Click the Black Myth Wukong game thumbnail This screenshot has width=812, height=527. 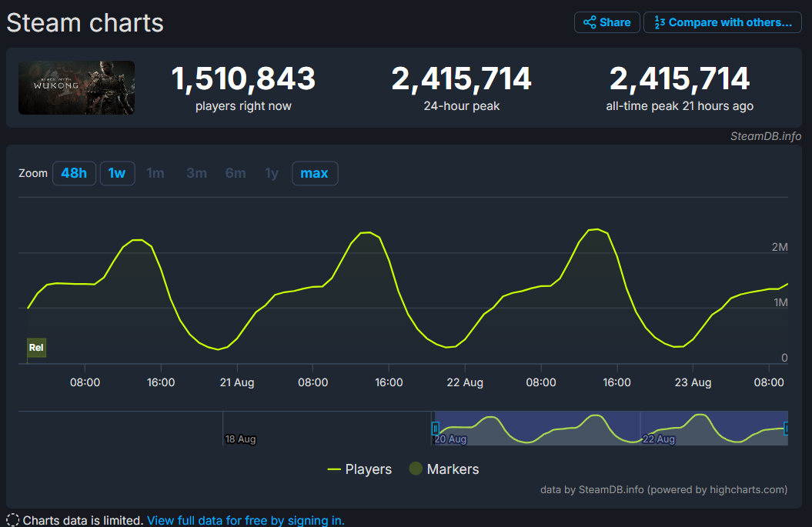click(77, 88)
